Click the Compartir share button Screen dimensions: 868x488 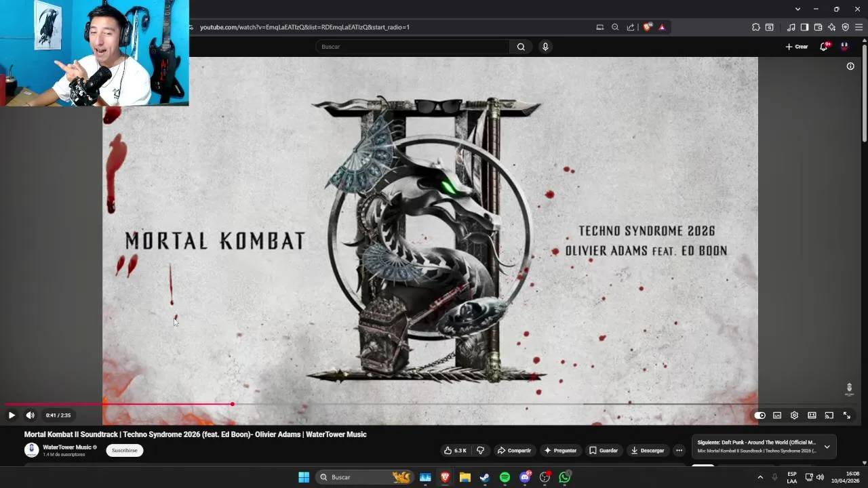514,450
